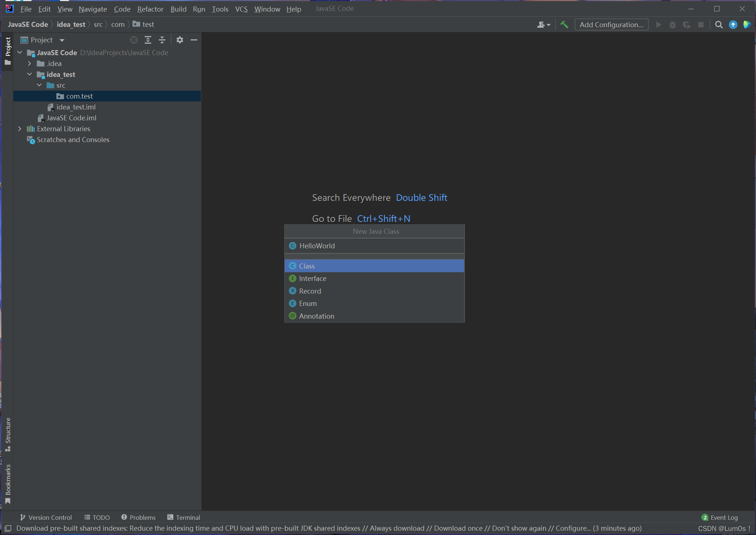Open the Navigate menu
Viewport: 756px width, 535px height.
click(93, 9)
